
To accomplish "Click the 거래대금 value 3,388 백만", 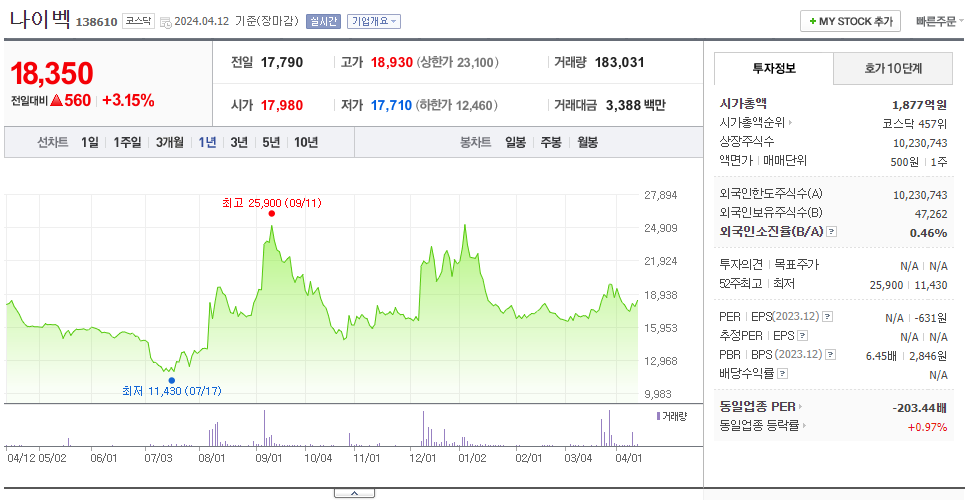I will 636,106.
